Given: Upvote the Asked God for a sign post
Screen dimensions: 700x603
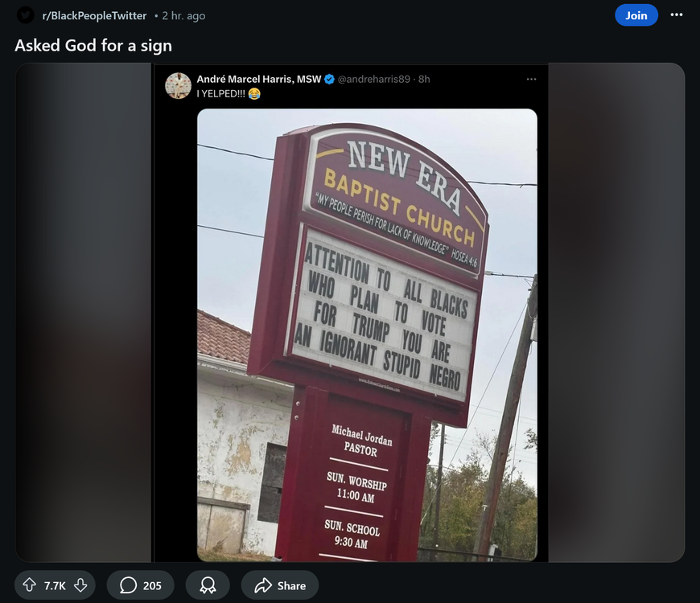Looking at the screenshot, I should pos(30,585).
